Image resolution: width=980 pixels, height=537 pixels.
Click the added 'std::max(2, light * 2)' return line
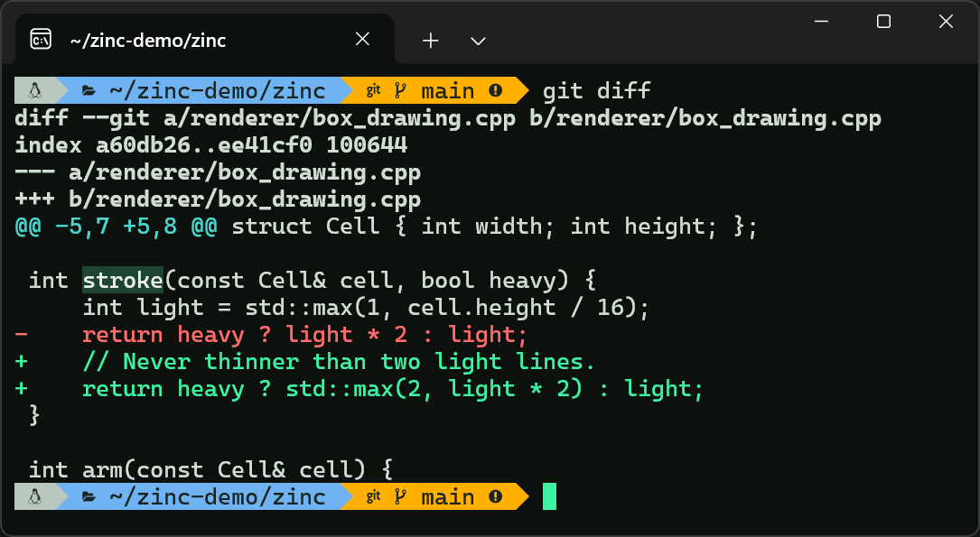pyautogui.click(x=359, y=389)
